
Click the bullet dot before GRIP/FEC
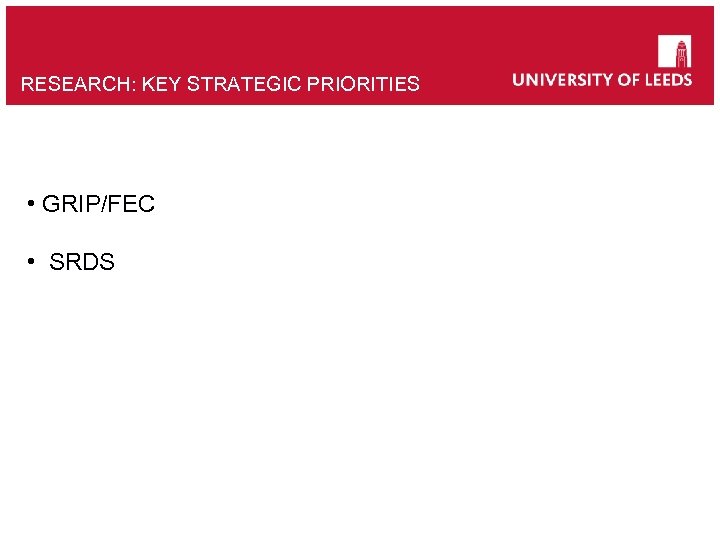pos(33,205)
